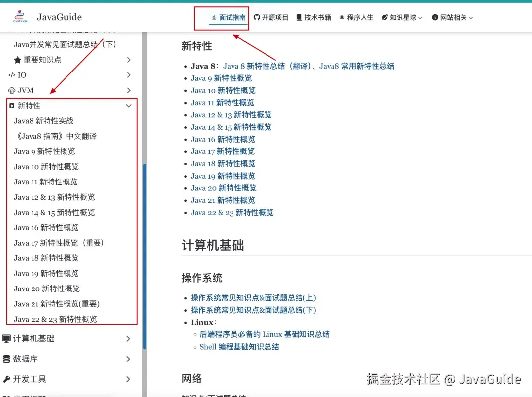
Task: Expand the IO section chevron
Action: 129,75
